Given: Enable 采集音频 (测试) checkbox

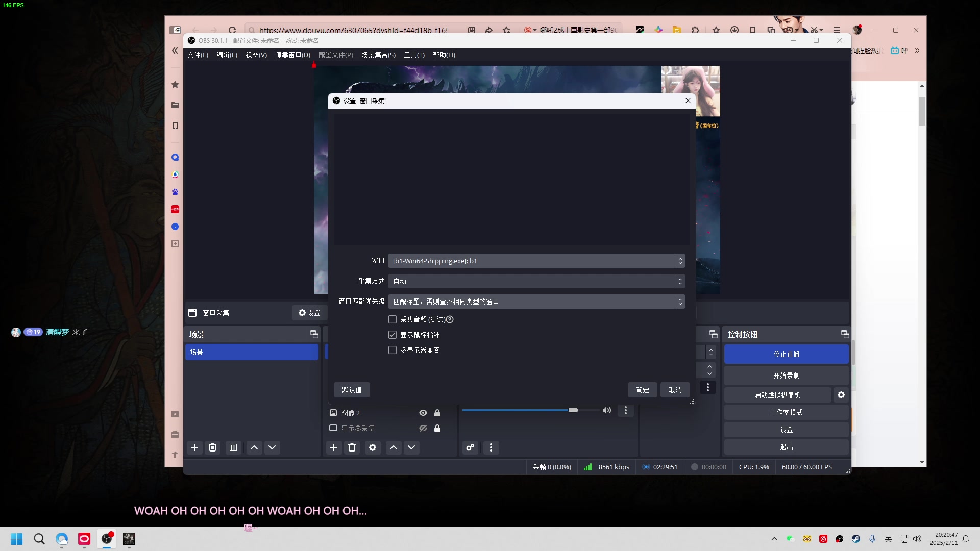Looking at the screenshot, I should coord(393,319).
